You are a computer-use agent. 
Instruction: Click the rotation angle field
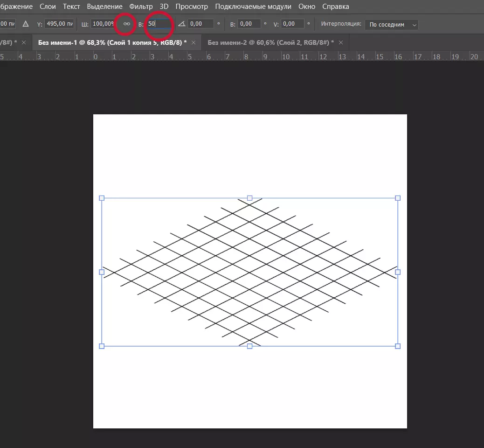(201, 24)
